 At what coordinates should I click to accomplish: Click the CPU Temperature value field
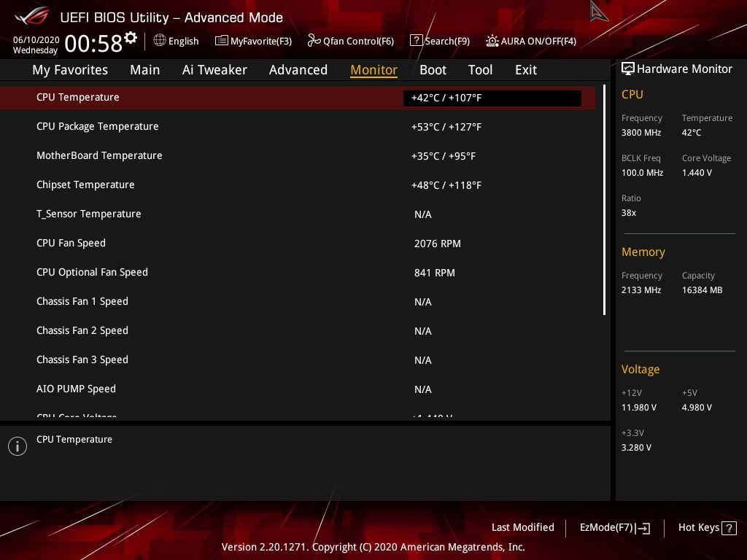(x=492, y=98)
